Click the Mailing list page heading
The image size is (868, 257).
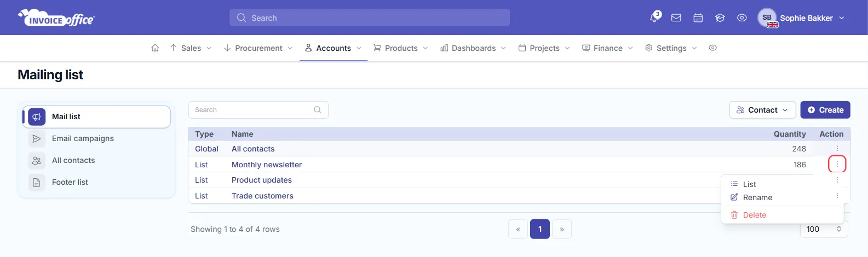[x=50, y=75]
